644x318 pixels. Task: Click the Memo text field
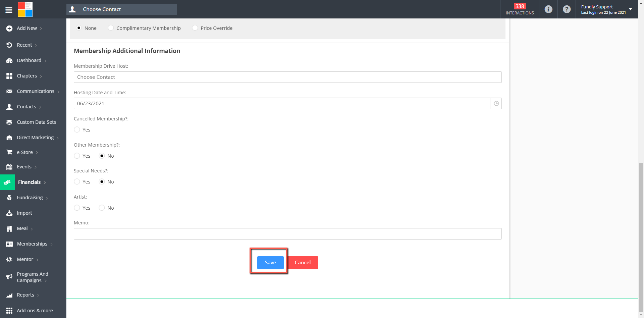point(287,234)
